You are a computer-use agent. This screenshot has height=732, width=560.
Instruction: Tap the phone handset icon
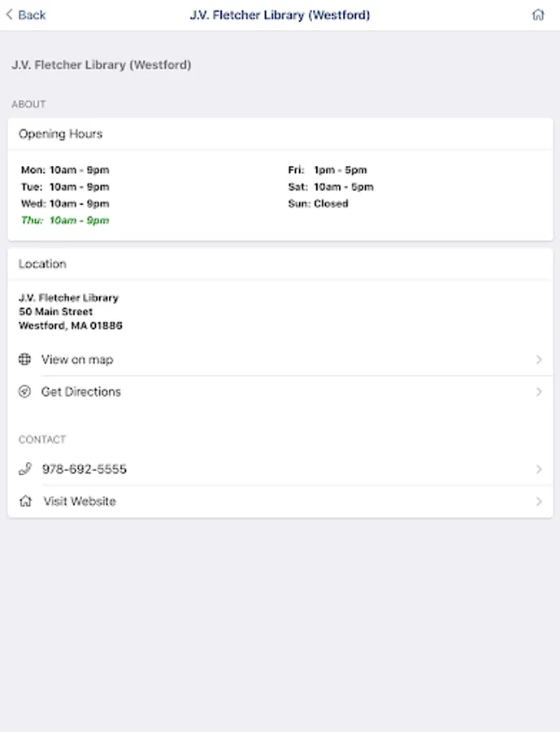pos(25,469)
